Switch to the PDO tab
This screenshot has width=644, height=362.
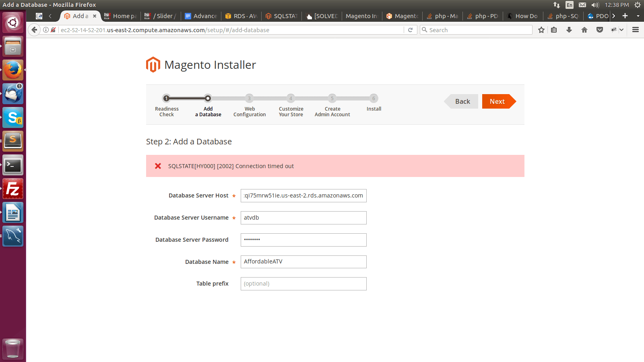598,16
